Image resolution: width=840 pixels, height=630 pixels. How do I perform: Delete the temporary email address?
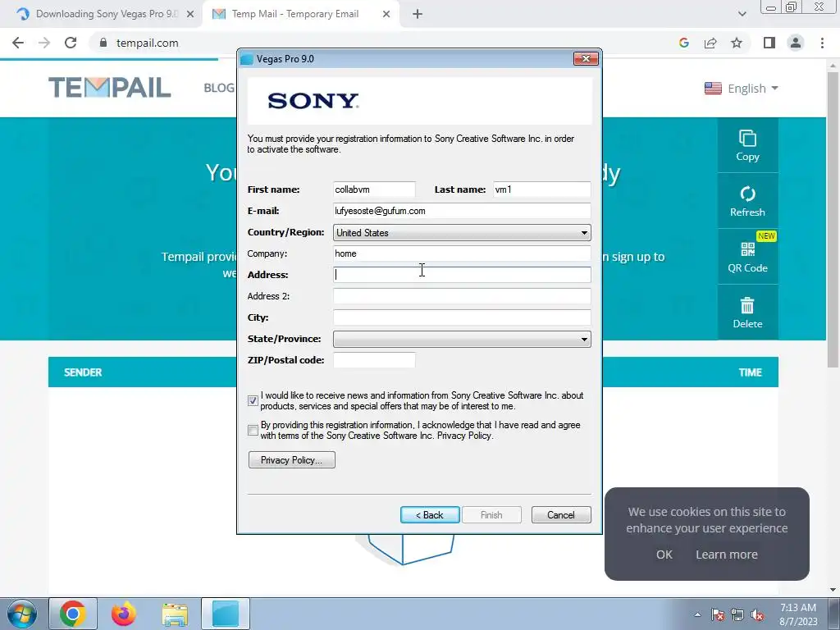click(x=747, y=313)
